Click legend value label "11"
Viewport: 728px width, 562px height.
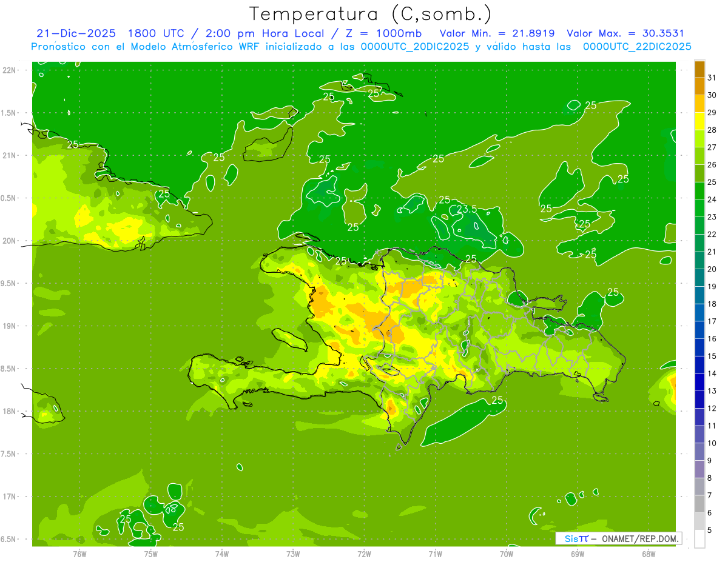click(712, 426)
